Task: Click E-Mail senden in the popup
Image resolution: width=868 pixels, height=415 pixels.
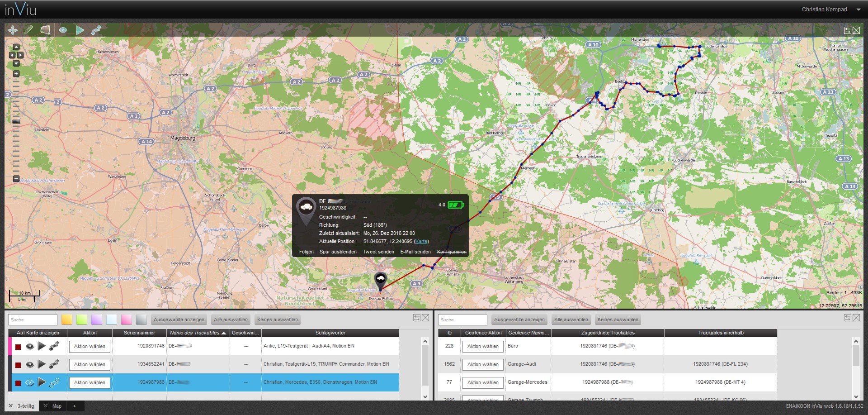Action: 415,252
